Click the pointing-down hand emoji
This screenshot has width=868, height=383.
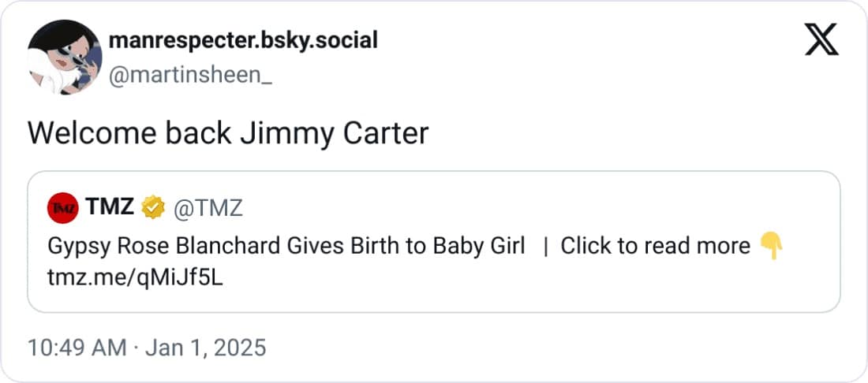coord(770,246)
